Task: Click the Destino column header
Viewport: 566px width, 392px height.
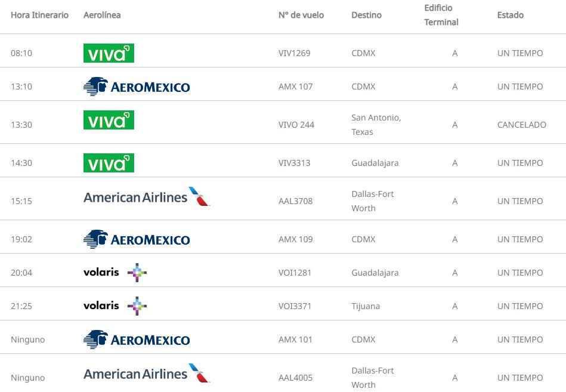Action: (366, 15)
